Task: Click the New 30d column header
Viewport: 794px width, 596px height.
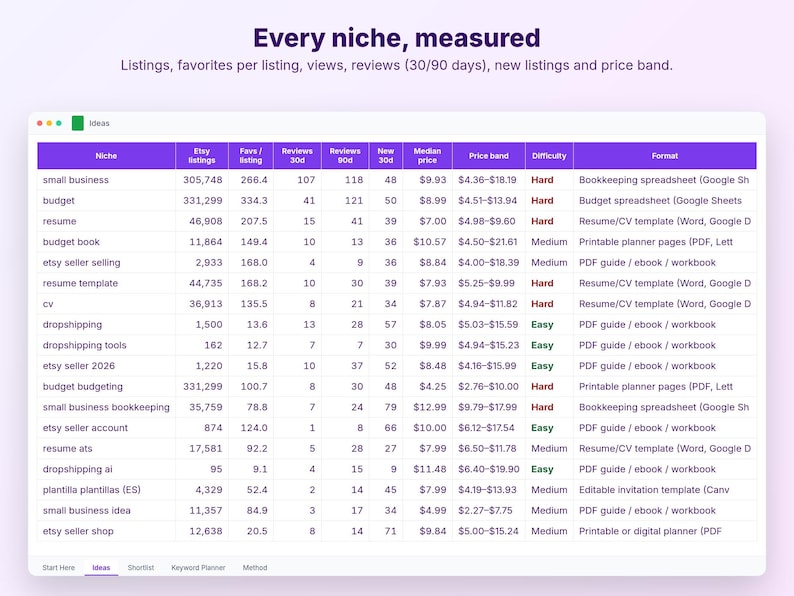Action: coord(385,156)
